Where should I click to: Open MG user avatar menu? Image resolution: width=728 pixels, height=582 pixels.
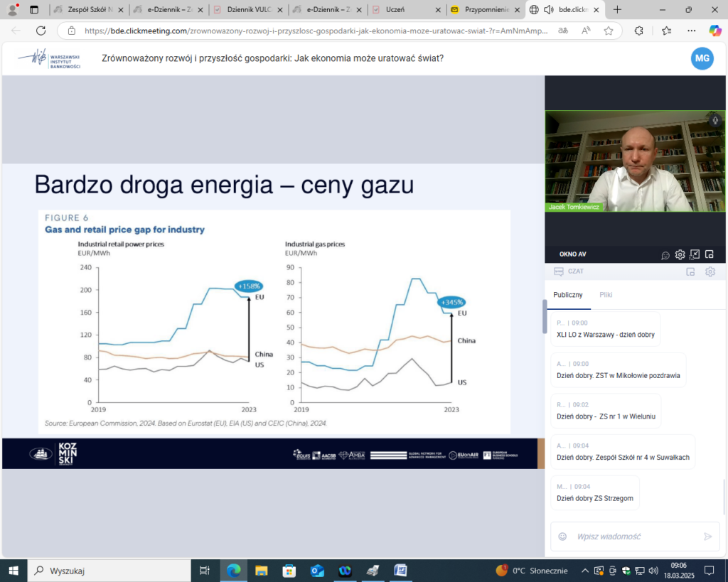coord(702,58)
